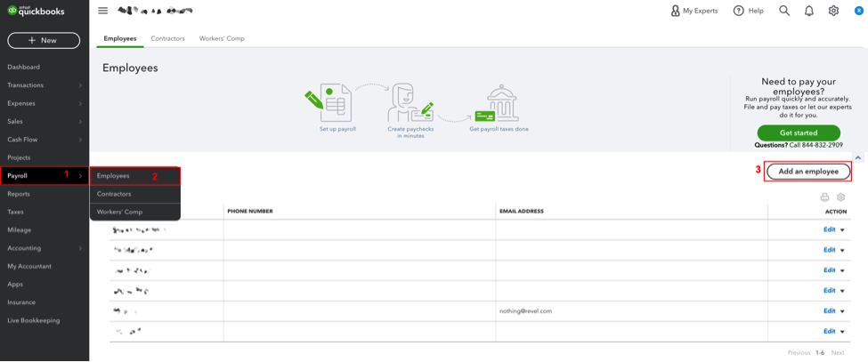Viewport: 868px width, 362px height.
Task: Edit the nothing@revel.com employee
Action: [829, 311]
